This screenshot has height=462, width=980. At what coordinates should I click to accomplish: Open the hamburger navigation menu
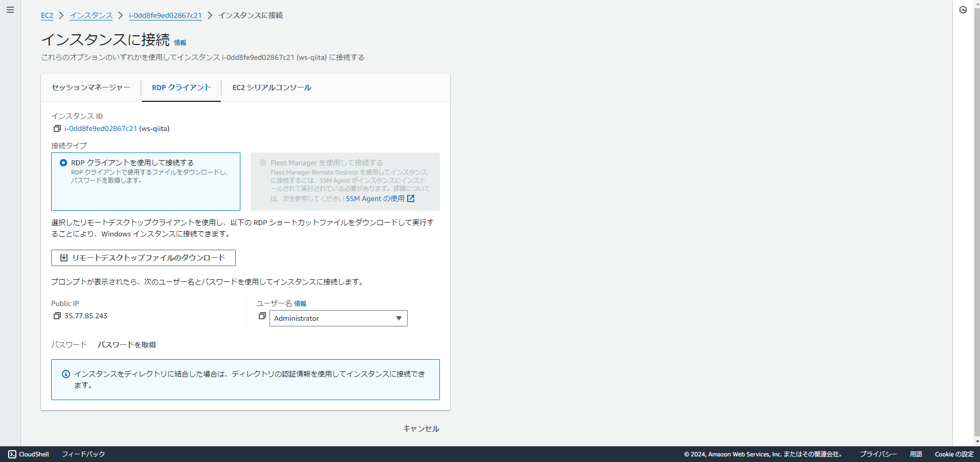pyautogui.click(x=10, y=10)
